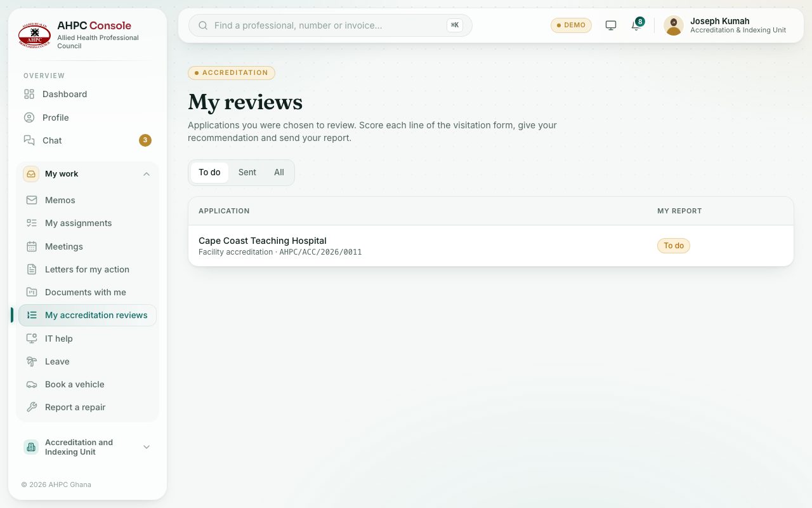Click the MY REPORT column header
The height and width of the screenshot is (508, 812).
tap(679, 211)
